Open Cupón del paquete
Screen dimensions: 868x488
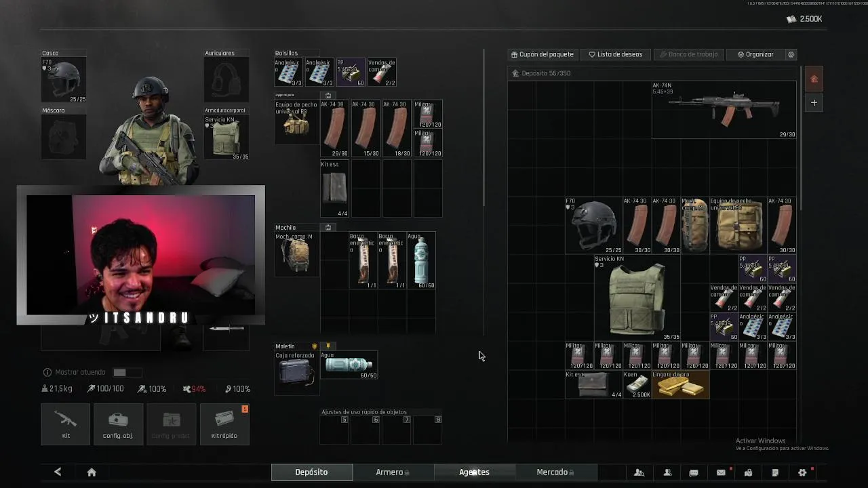542,54
